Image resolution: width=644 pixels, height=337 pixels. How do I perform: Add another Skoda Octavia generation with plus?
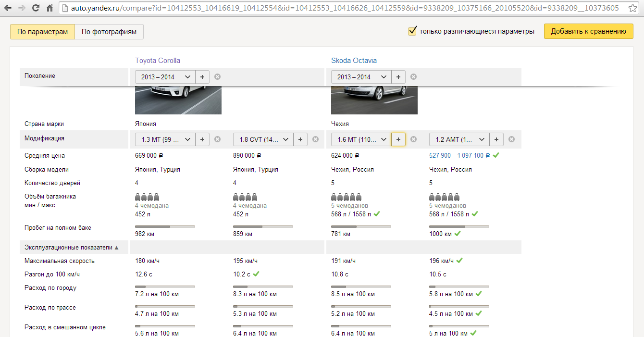pos(398,77)
